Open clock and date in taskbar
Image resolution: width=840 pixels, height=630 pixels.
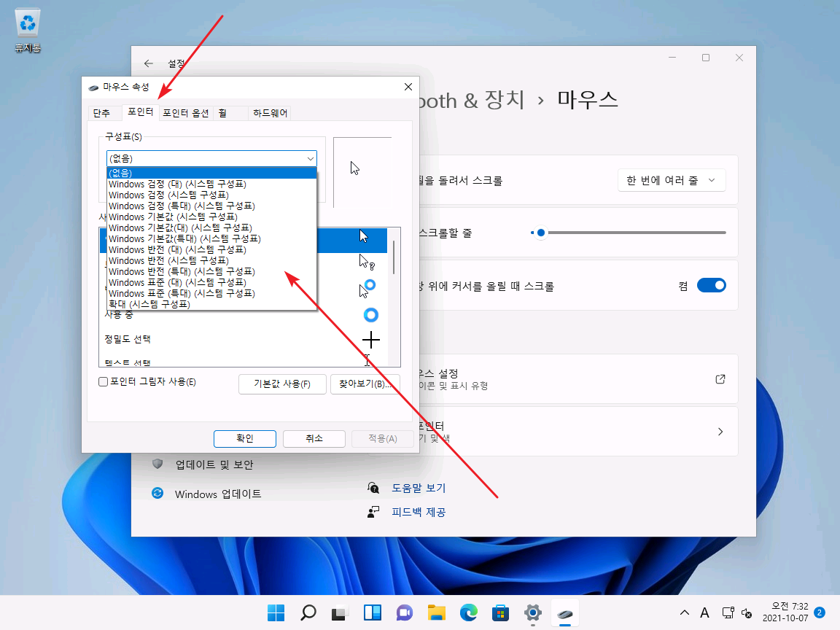point(785,612)
